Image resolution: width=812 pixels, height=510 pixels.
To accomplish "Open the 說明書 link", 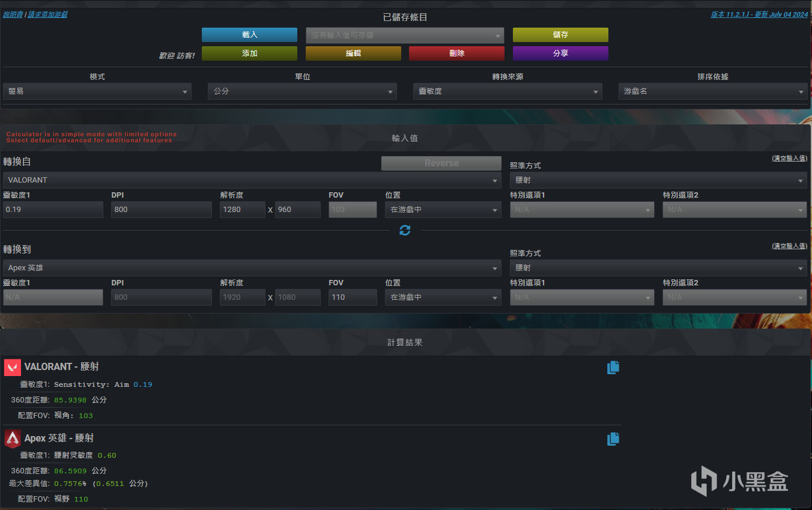I will pyautogui.click(x=12, y=14).
